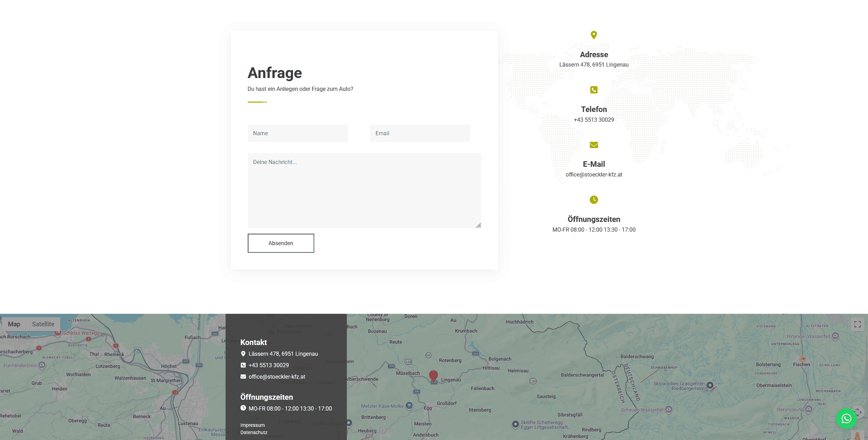The image size is (868, 440).
Task: Click the envelope icon above E-Mail
Action: (594, 145)
